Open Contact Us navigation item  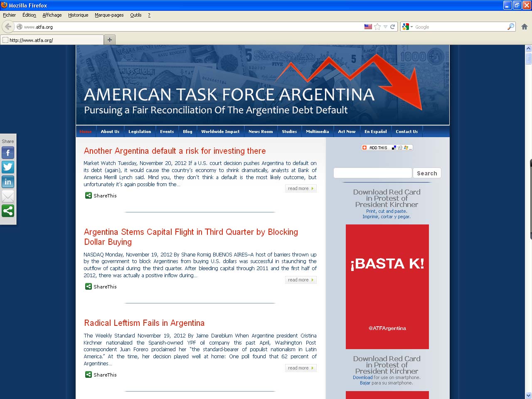pos(407,131)
